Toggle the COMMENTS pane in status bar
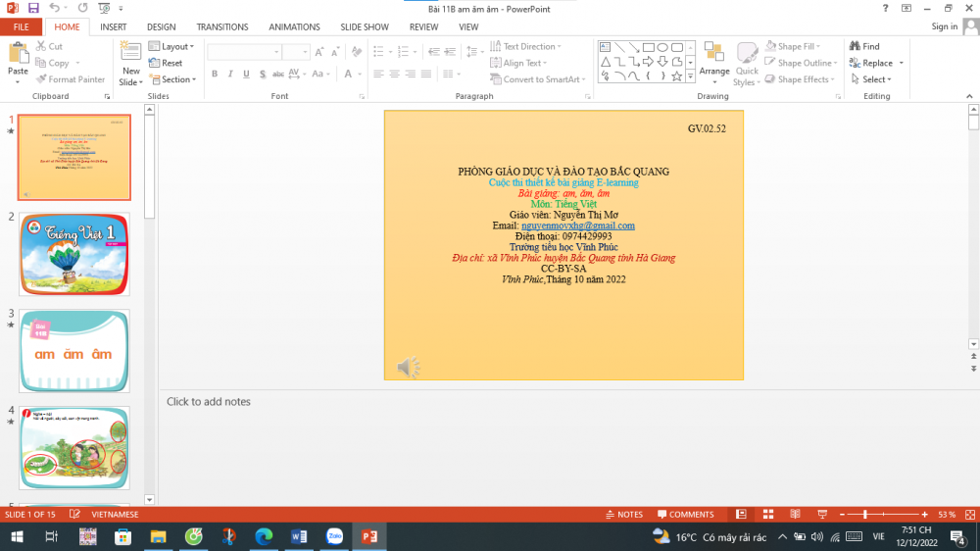 (x=684, y=515)
